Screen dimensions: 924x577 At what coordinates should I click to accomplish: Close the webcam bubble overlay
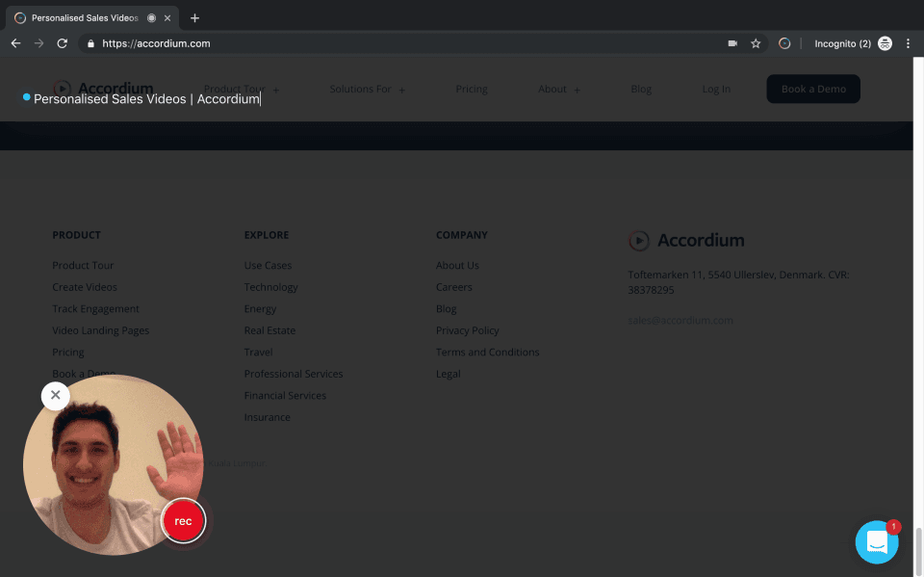pos(56,395)
